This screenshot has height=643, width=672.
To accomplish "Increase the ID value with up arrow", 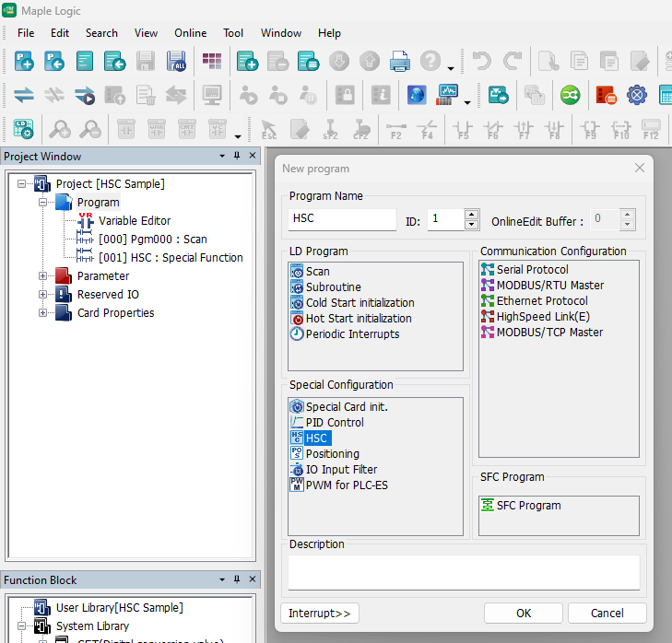I will tap(471, 215).
